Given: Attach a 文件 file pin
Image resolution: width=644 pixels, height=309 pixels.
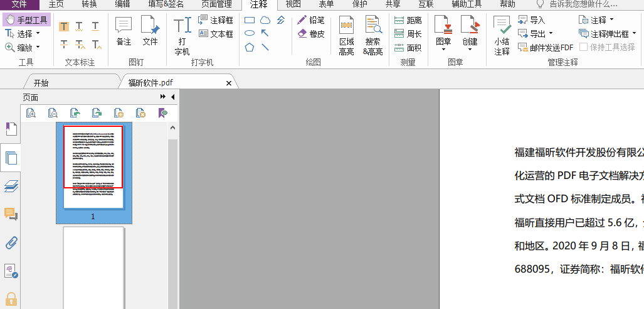Looking at the screenshot, I should (x=150, y=31).
